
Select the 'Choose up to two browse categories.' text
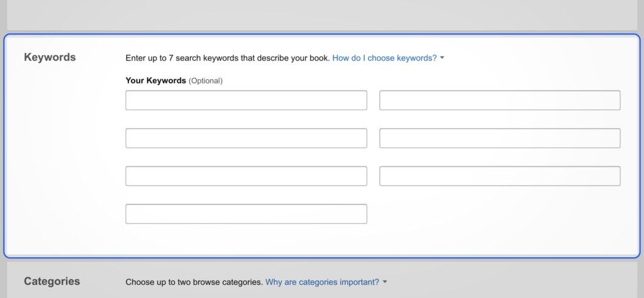(x=194, y=282)
